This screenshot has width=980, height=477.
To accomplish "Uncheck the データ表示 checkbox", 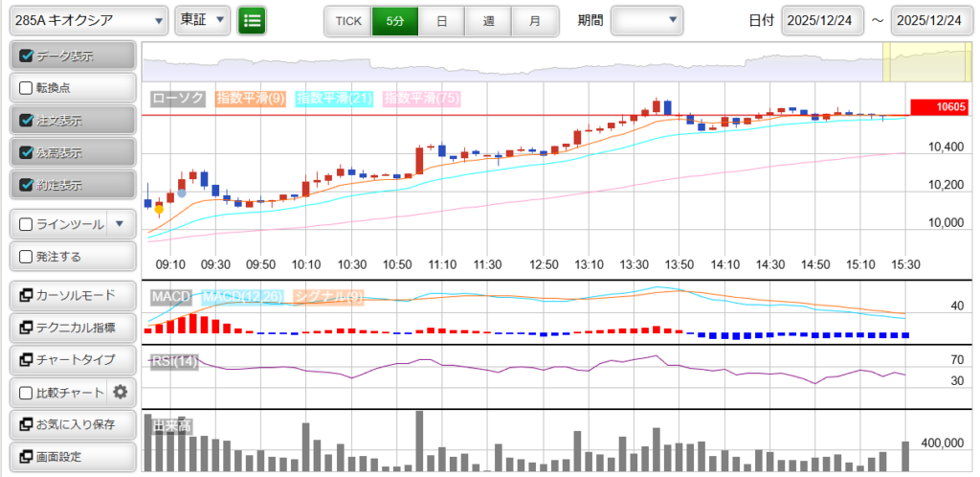I will (27, 56).
